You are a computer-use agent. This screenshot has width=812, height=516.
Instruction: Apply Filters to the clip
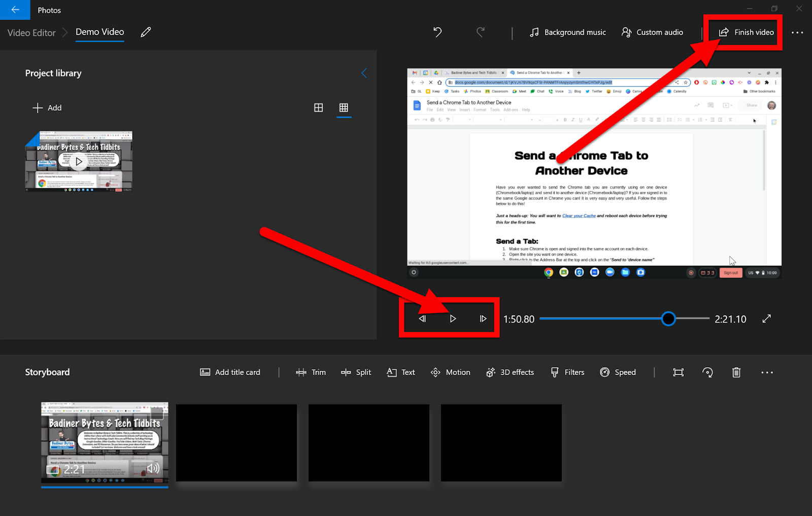point(567,372)
